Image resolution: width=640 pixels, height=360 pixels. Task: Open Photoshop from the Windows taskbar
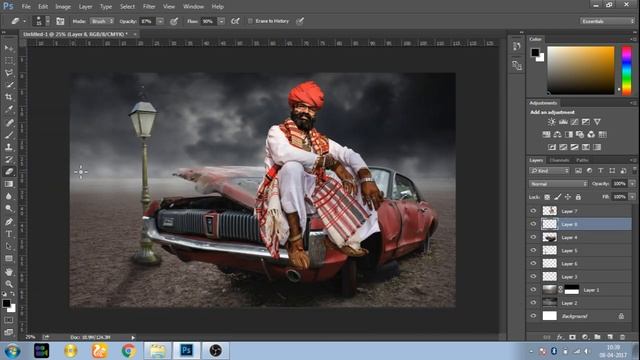point(187,350)
